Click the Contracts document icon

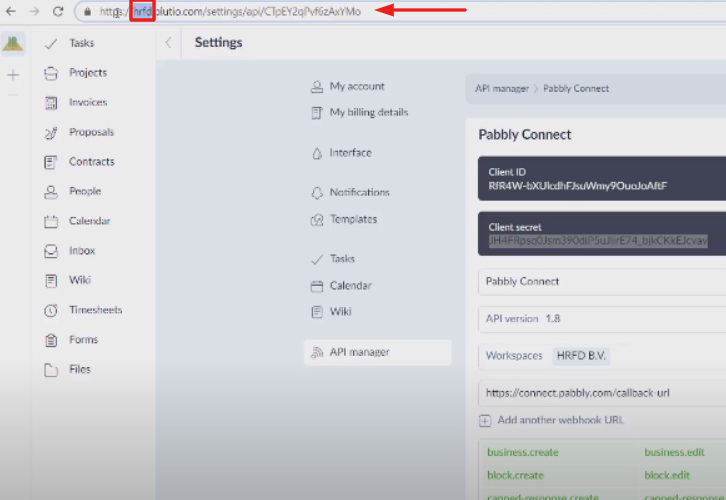[50, 162]
